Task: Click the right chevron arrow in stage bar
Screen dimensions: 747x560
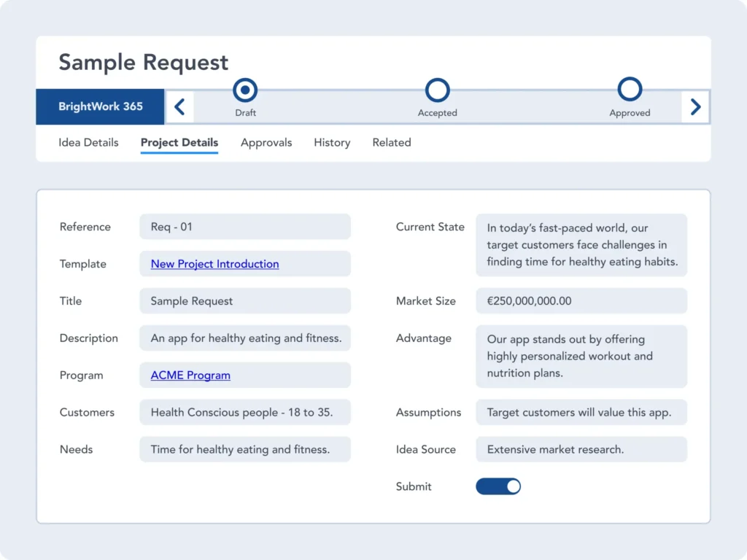Action: pos(695,107)
